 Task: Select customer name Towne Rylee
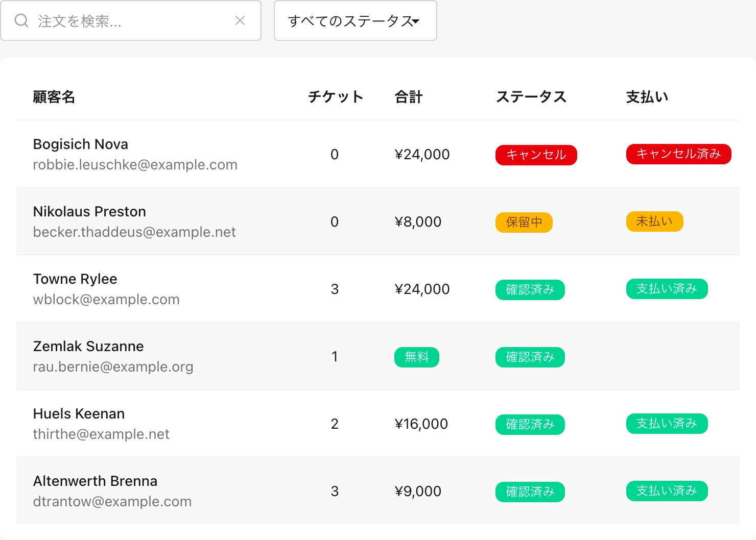click(75, 279)
